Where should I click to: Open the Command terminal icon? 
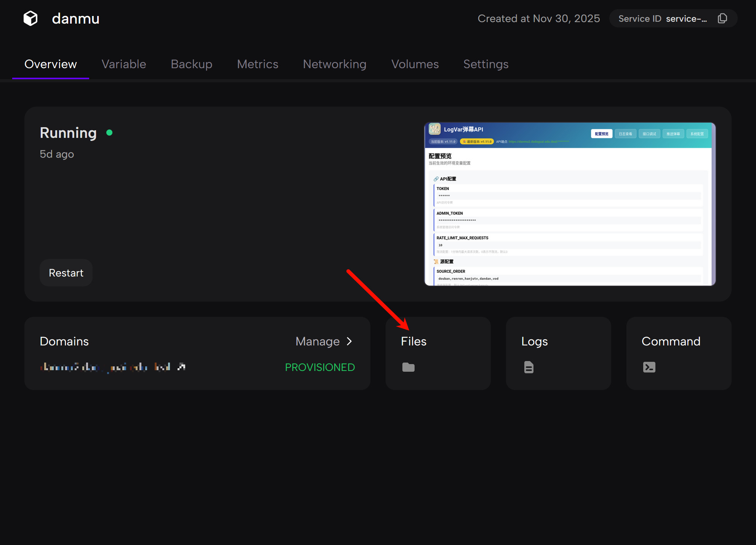coord(649,367)
